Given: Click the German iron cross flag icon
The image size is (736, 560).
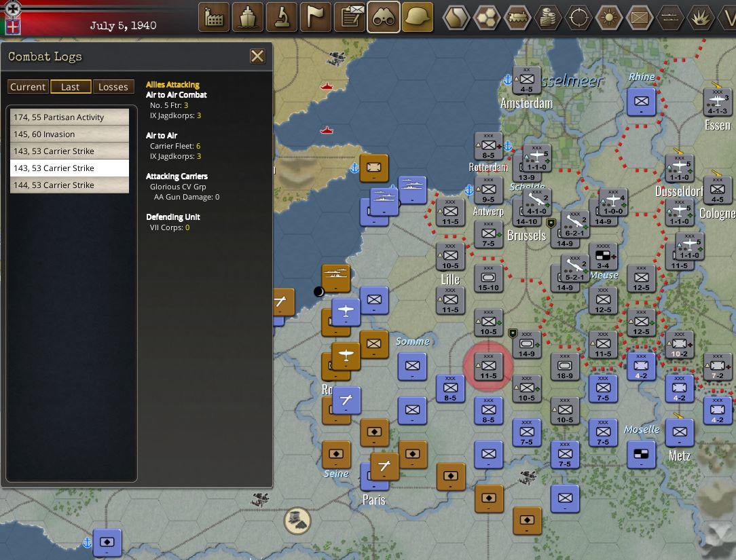Looking at the screenshot, I should (x=12, y=8).
